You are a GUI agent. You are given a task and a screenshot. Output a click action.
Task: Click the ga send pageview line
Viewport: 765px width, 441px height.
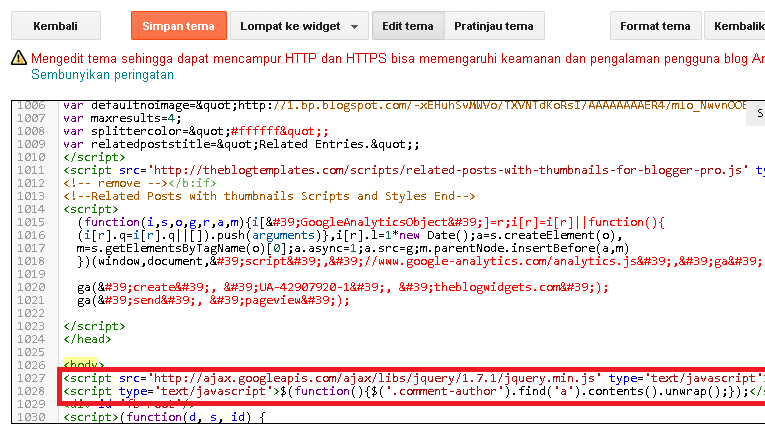[x=214, y=300]
